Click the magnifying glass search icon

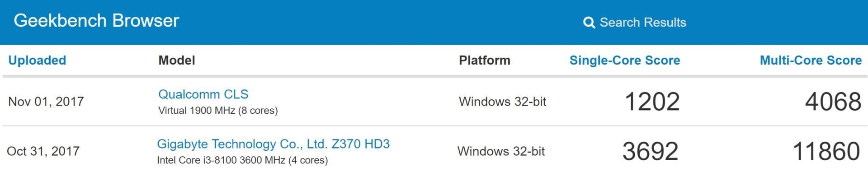click(x=589, y=23)
